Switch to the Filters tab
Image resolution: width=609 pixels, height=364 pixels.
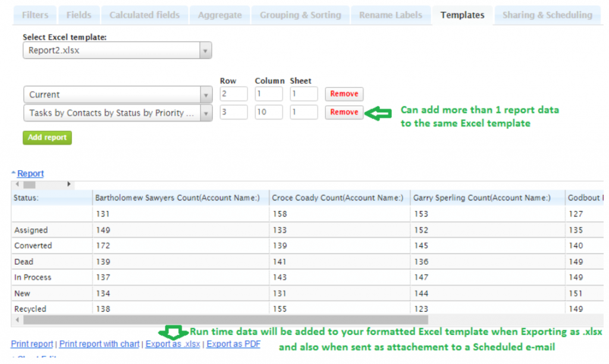pos(34,15)
